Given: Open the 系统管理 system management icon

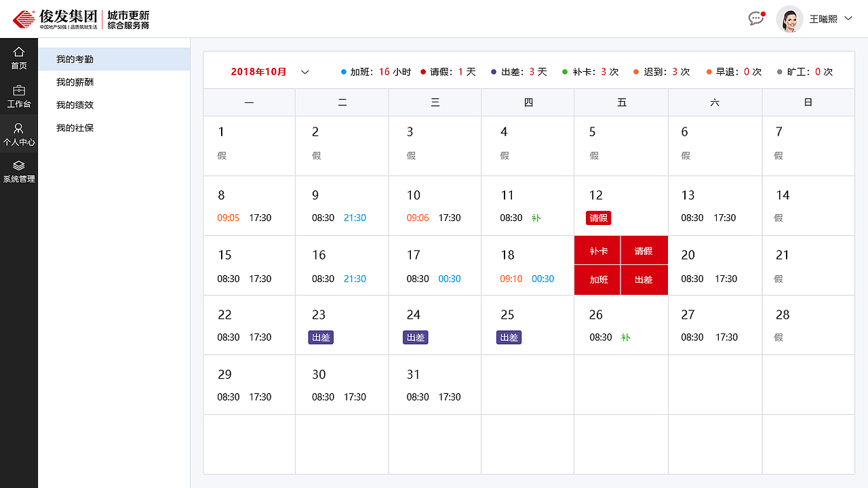Looking at the screenshot, I should click(19, 171).
